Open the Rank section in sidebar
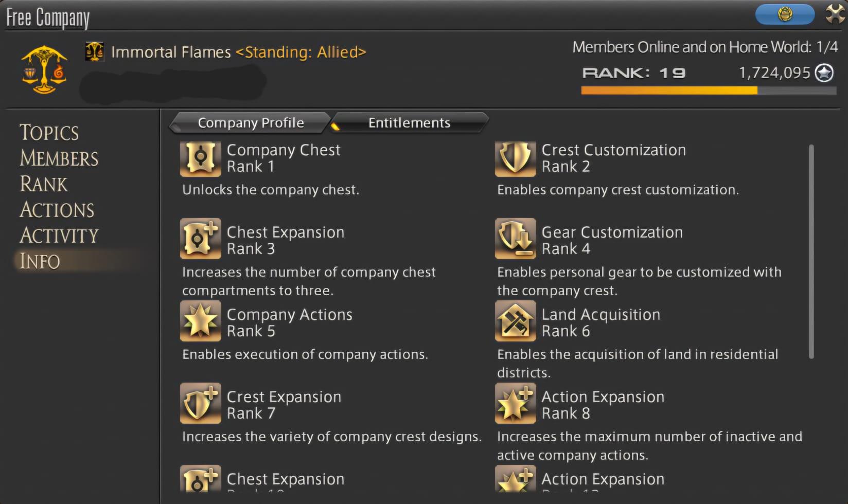Image resolution: width=848 pixels, height=504 pixels. (44, 184)
